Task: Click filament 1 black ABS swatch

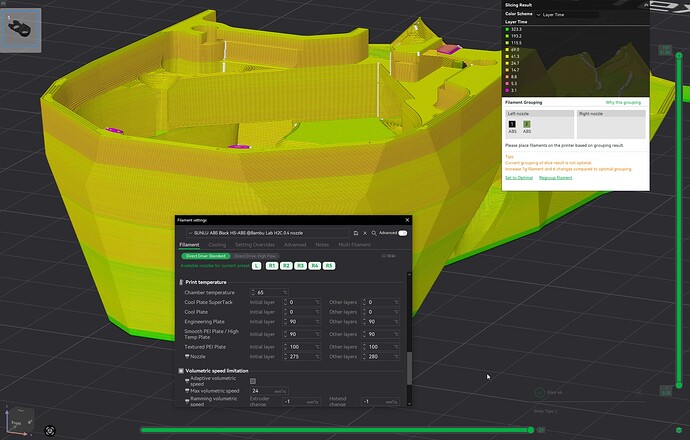Action: click(512, 124)
